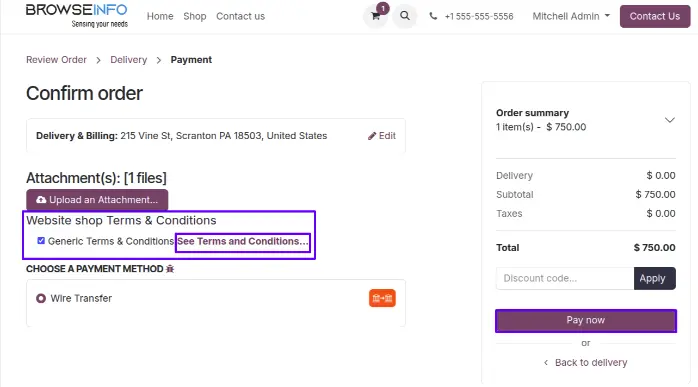The image size is (698, 387).
Task: Go to Review Order breadcrumb step
Action: (x=56, y=60)
